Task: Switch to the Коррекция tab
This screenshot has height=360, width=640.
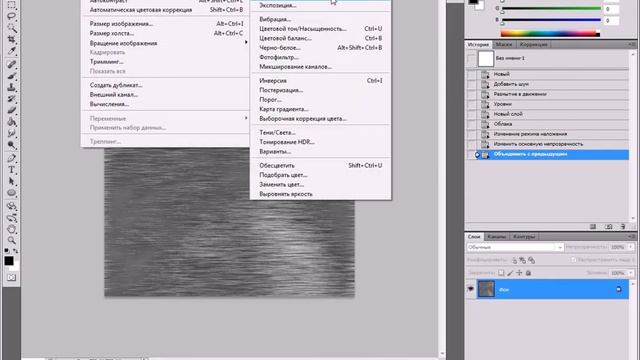Action: tap(533, 44)
